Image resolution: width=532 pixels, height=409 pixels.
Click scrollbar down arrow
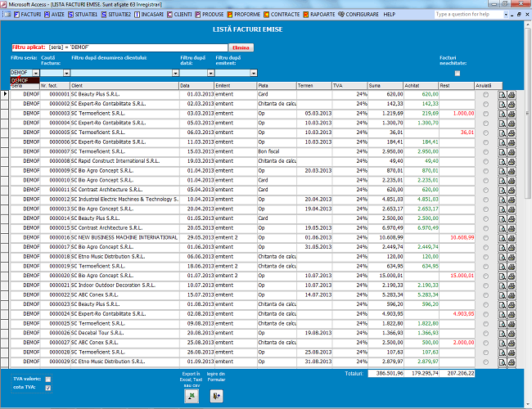click(528, 405)
